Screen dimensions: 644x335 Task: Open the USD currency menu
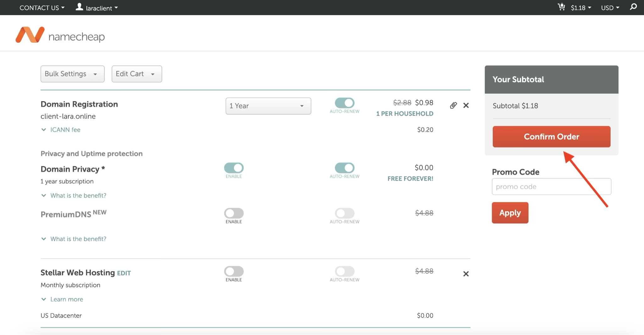(x=610, y=8)
